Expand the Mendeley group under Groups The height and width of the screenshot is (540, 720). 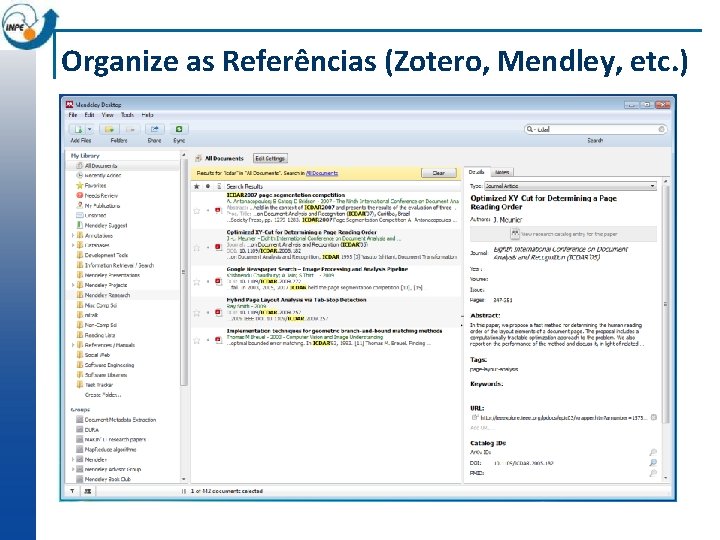pyautogui.click(x=73, y=459)
